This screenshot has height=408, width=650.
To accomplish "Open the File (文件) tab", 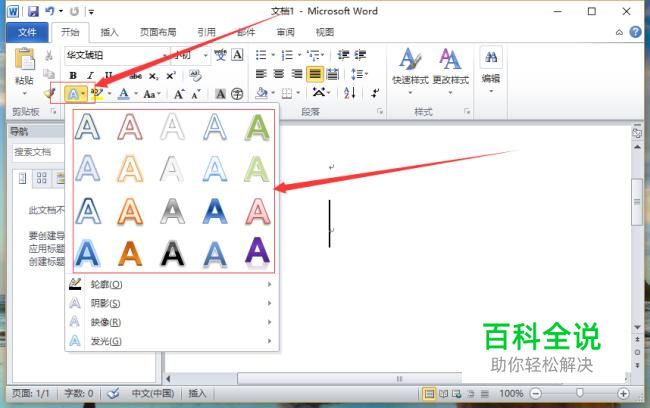I will tap(27, 32).
